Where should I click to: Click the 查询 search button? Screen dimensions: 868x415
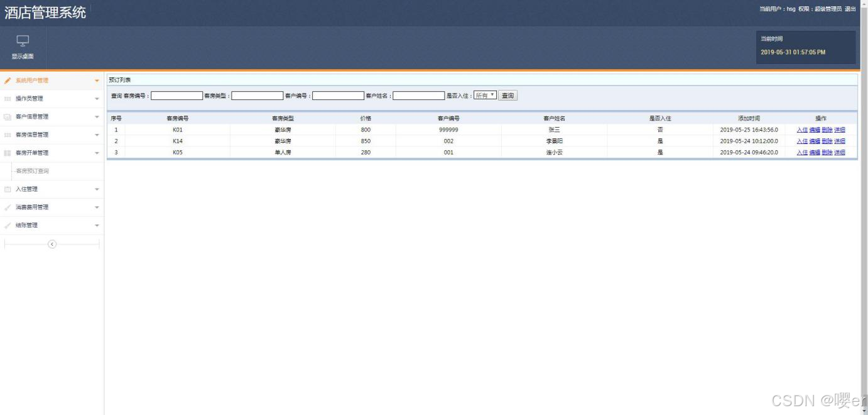[x=507, y=96]
